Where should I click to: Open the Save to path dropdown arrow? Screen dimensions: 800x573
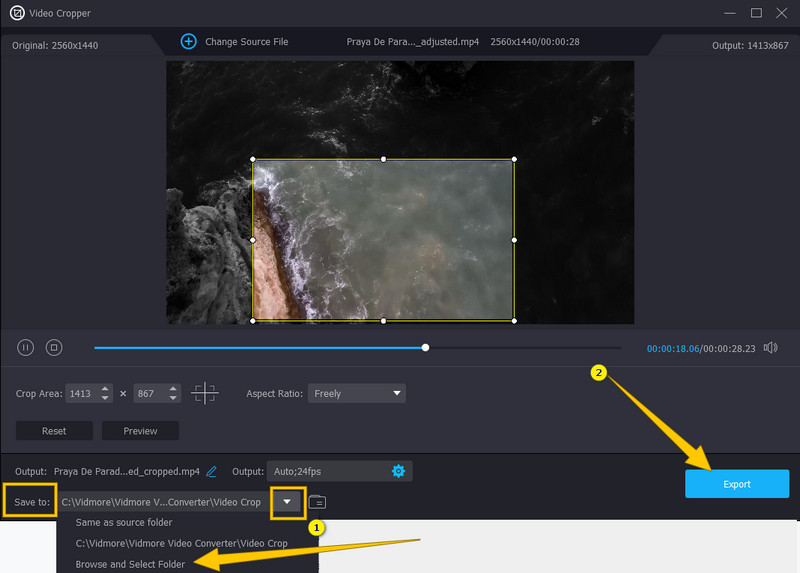click(x=288, y=501)
